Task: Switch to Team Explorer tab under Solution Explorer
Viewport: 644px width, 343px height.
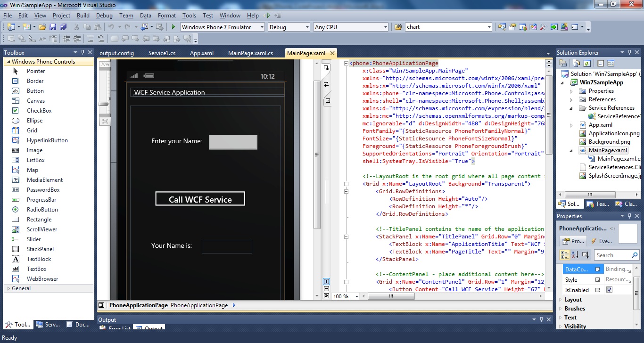Action: [597, 204]
